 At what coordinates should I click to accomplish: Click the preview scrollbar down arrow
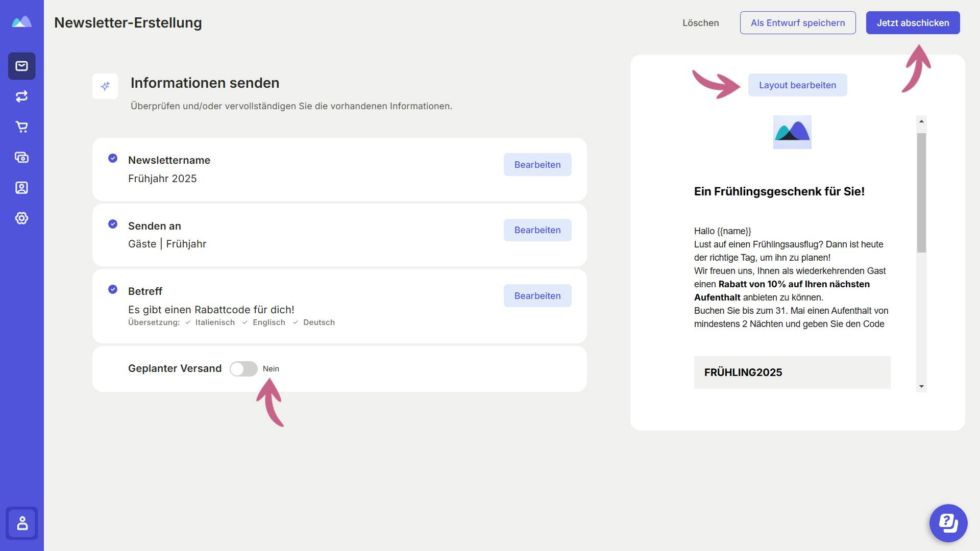[x=921, y=387]
